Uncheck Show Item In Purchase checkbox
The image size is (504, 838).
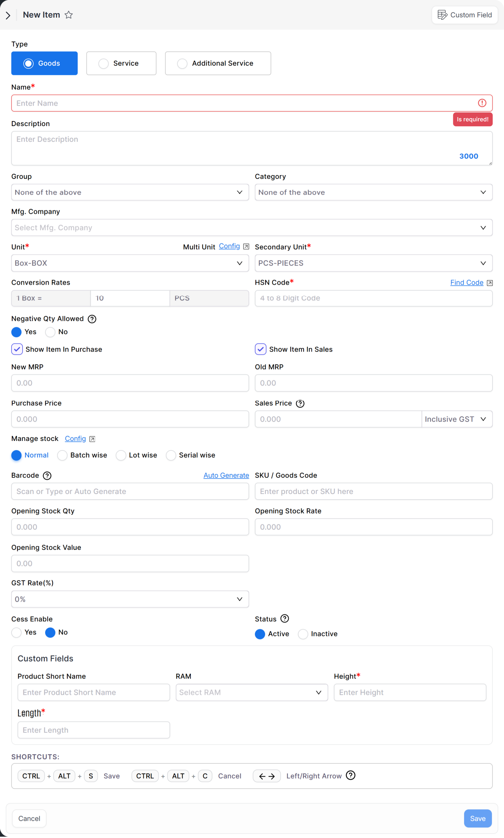coord(17,349)
